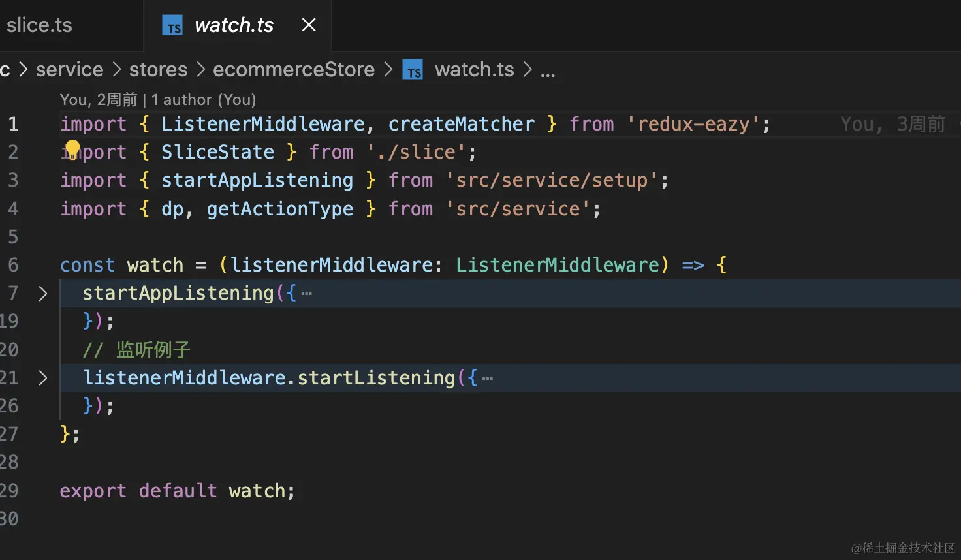Switch to the slice.ts tab
This screenshot has height=560, width=961.
pos(39,25)
